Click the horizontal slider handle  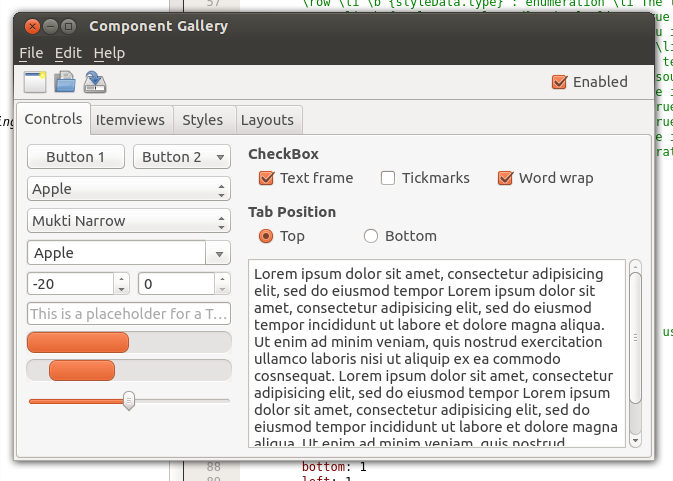coord(129,400)
